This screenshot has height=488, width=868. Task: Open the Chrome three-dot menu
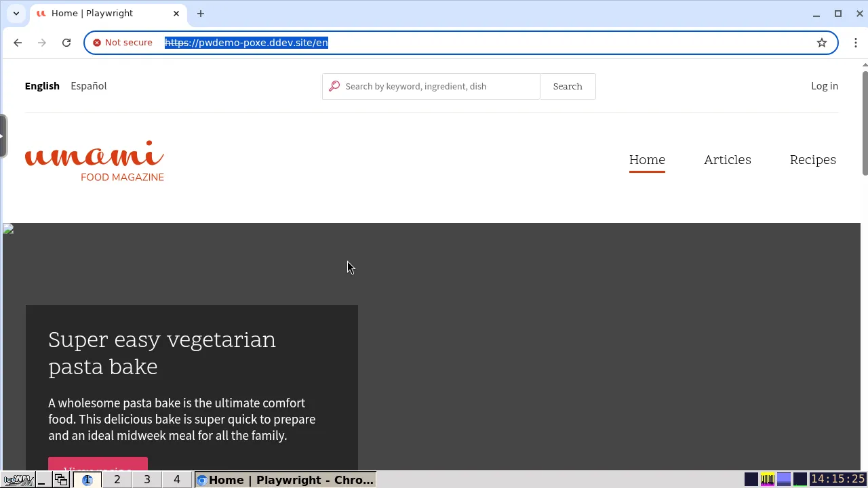856,42
